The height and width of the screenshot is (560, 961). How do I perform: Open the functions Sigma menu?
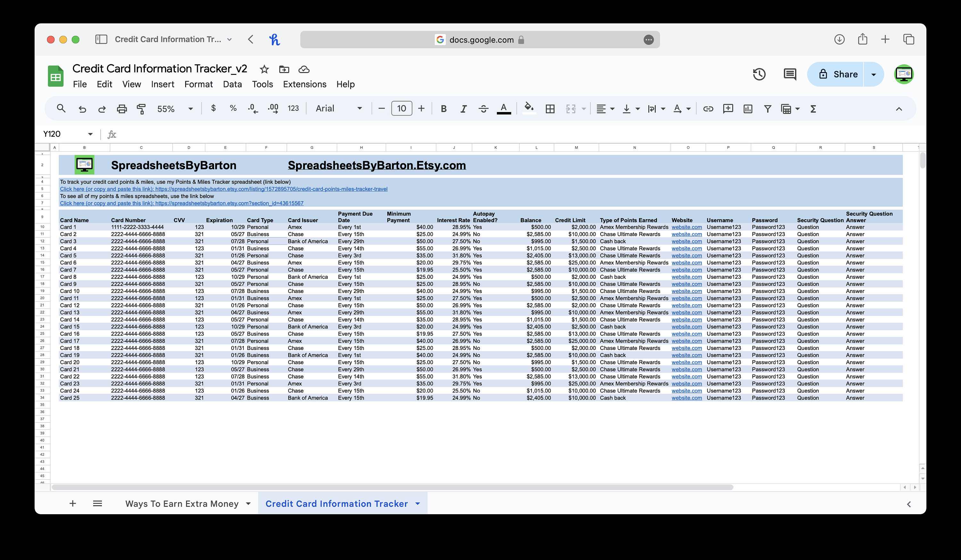tap(813, 109)
